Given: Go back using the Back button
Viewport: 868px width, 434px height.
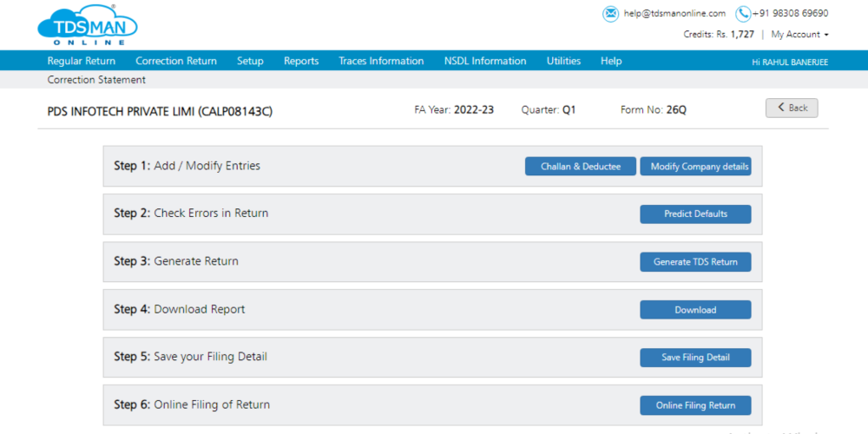Looking at the screenshot, I should pyautogui.click(x=792, y=108).
